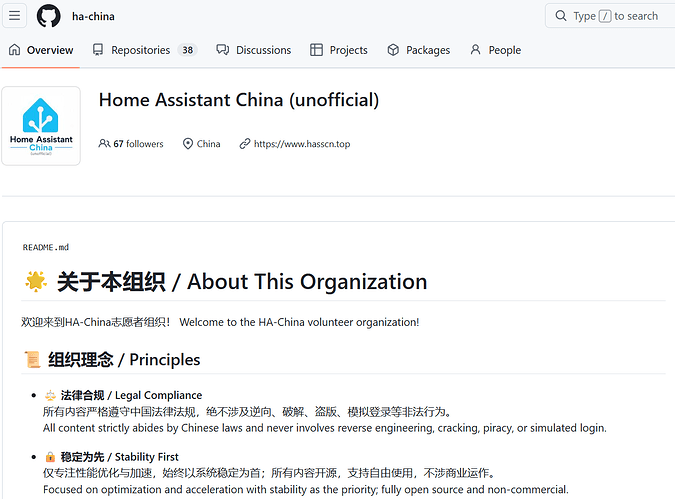Visit the https://www.hasscn.top website link
The height and width of the screenshot is (499, 675).
click(x=302, y=144)
